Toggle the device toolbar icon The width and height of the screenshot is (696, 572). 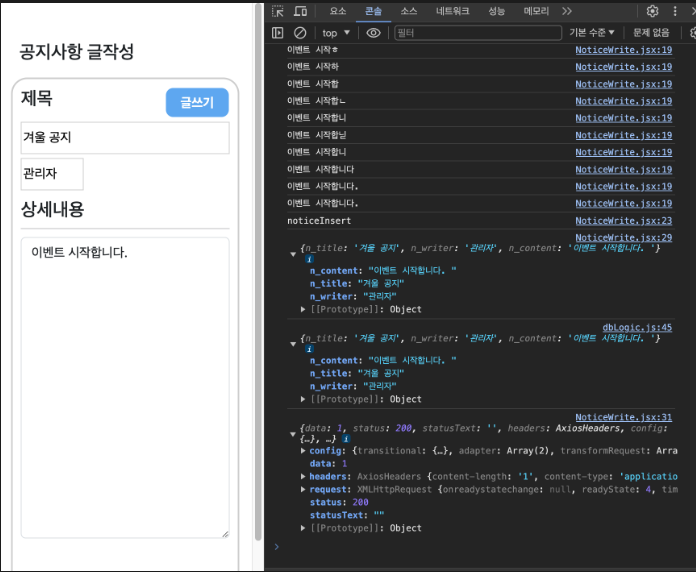pyautogui.click(x=301, y=11)
